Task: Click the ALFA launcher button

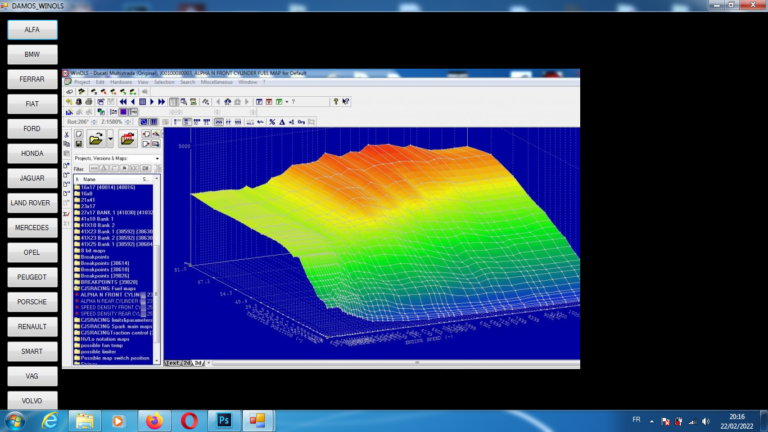Action: (x=32, y=29)
